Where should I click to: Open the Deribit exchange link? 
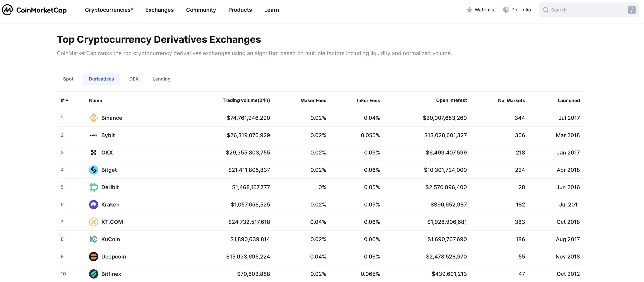[110, 187]
